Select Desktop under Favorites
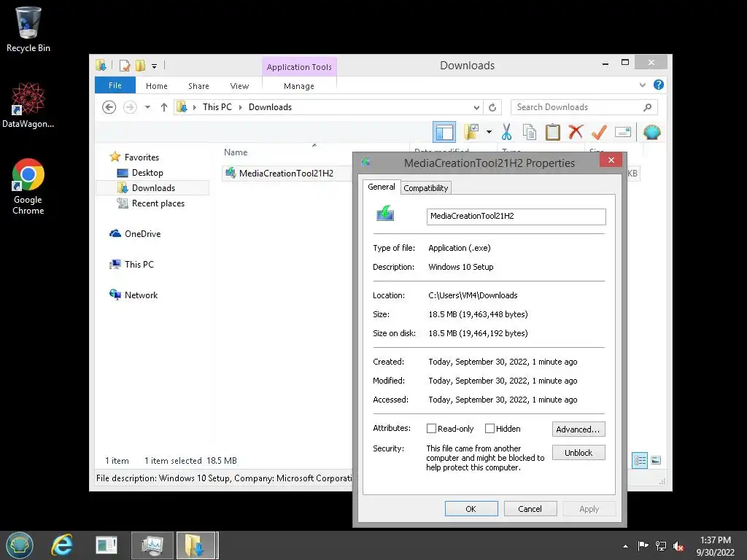The image size is (747, 560). [x=147, y=173]
